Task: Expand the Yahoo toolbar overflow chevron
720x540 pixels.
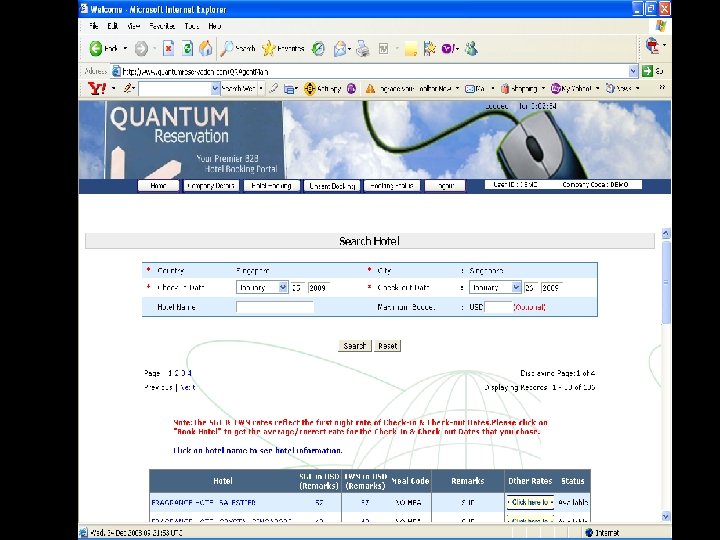Action: (x=662, y=87)
